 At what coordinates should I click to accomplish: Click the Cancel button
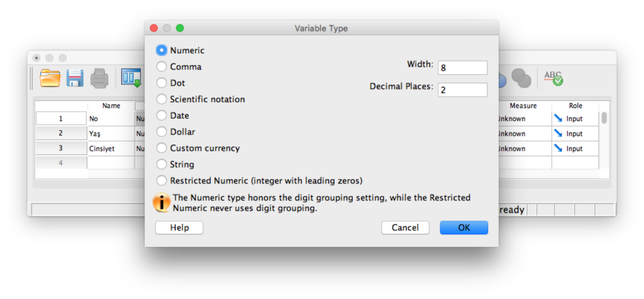[x=405, y=228]
